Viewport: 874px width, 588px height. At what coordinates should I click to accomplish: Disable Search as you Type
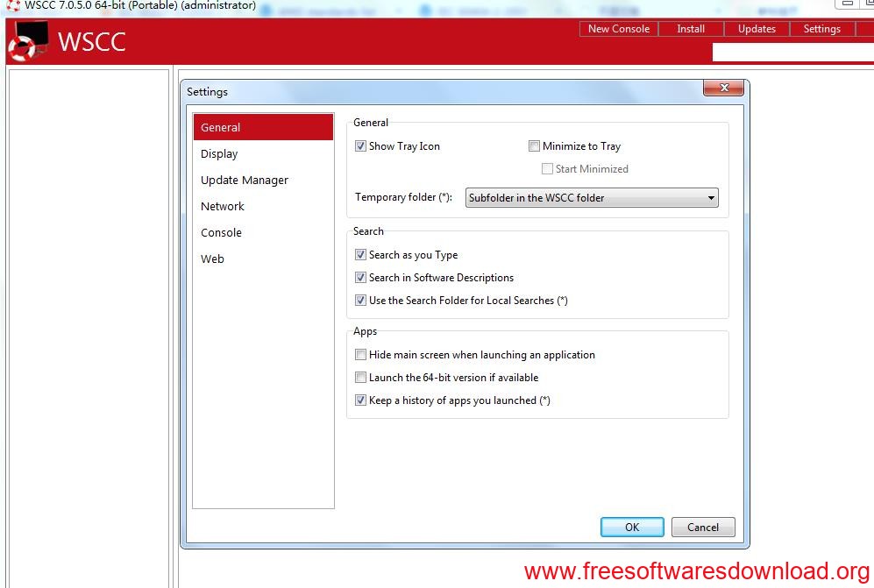[x=360, y=255]
